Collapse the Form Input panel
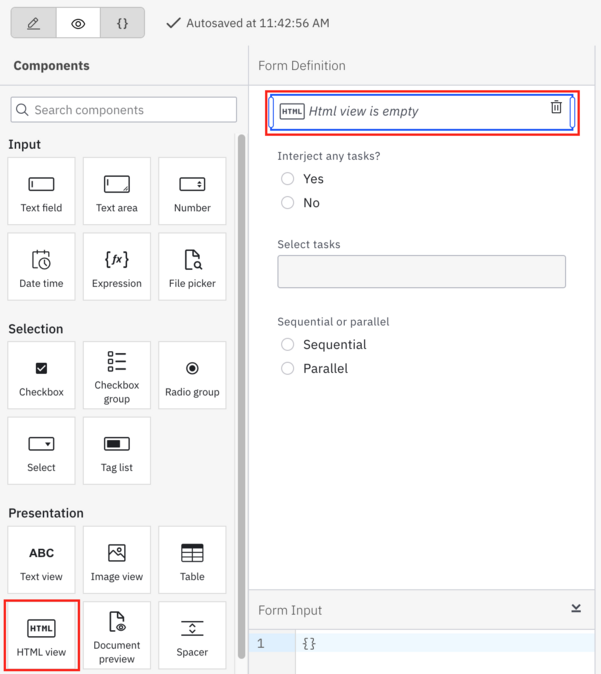601x674 pixels. 576,608
